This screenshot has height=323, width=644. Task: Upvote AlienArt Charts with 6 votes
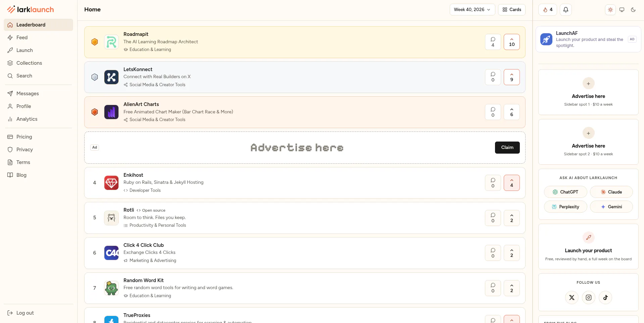[511, 112]
